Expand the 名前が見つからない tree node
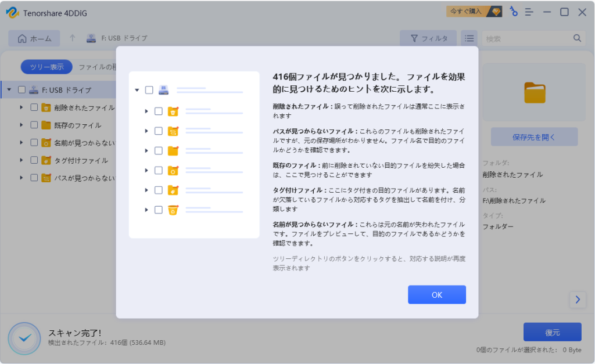 (21, 142)
